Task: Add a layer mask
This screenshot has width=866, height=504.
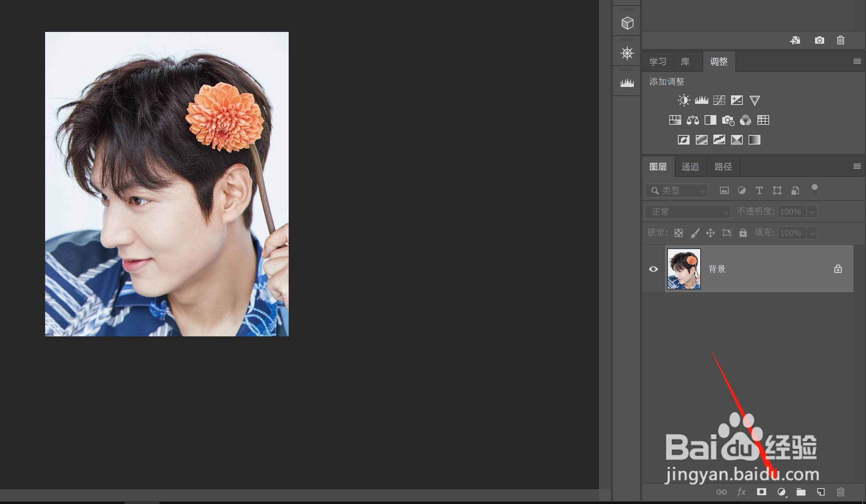Action: 761,492
